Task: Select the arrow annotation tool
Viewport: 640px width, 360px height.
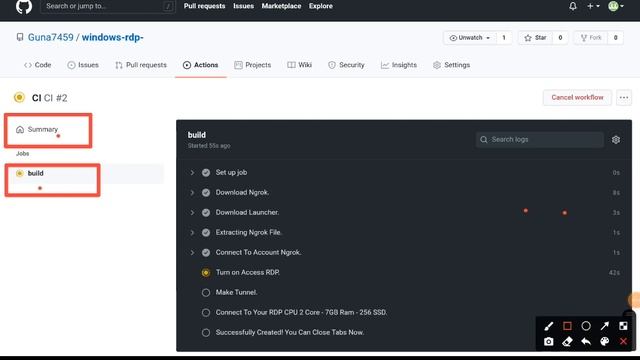Action: click(x=604, y=326)
